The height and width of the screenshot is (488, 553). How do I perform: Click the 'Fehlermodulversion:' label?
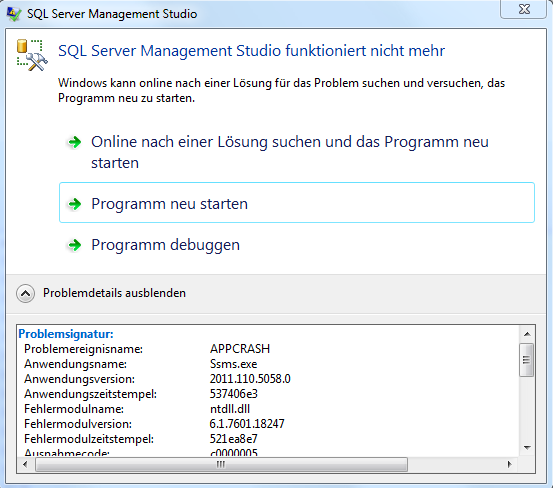(78, 424)
